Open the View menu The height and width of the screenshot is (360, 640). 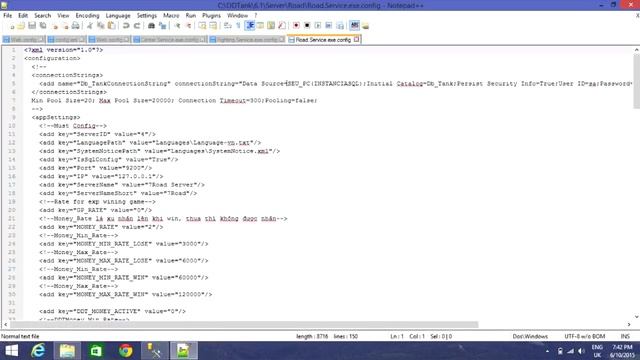(63, 16)
